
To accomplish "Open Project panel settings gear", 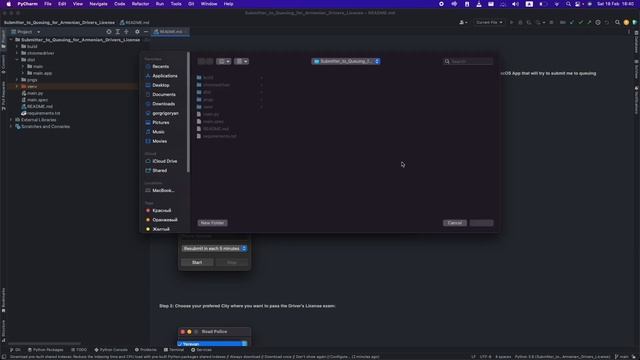I will pos(137,32).
